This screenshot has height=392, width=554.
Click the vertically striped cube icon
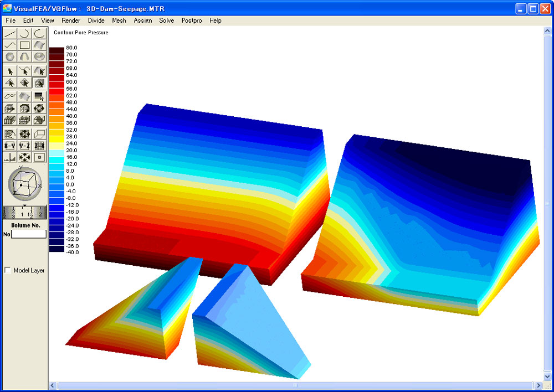click(10, 120)
